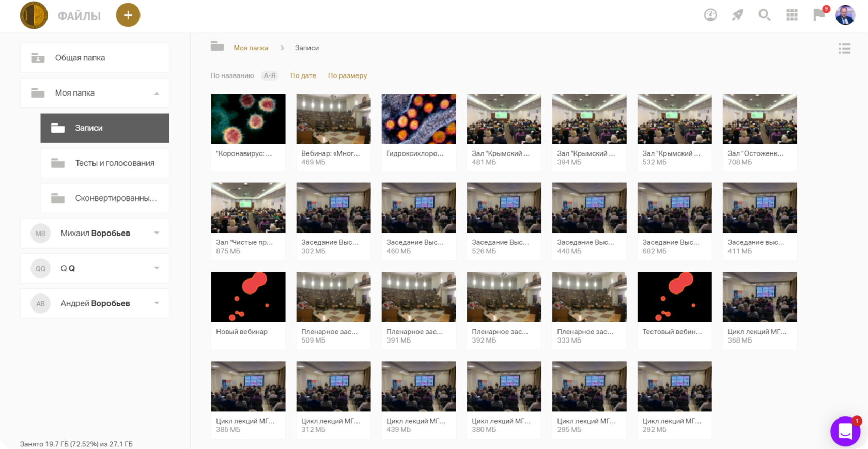Open the dashboard gauge icon
Viewport: 868px width, 449px height.
coord(710,15)
